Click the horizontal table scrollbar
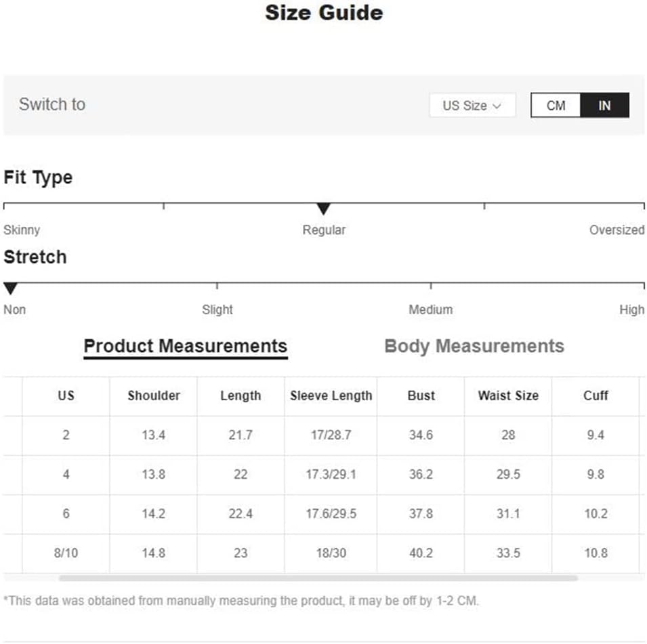647x644 pixels. click(x=318, y=578)
